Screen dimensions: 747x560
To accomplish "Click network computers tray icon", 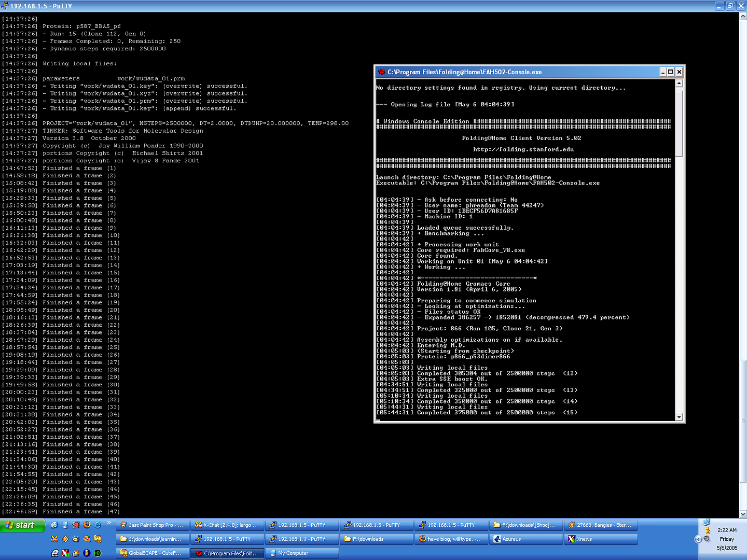I will click(707, 522).
